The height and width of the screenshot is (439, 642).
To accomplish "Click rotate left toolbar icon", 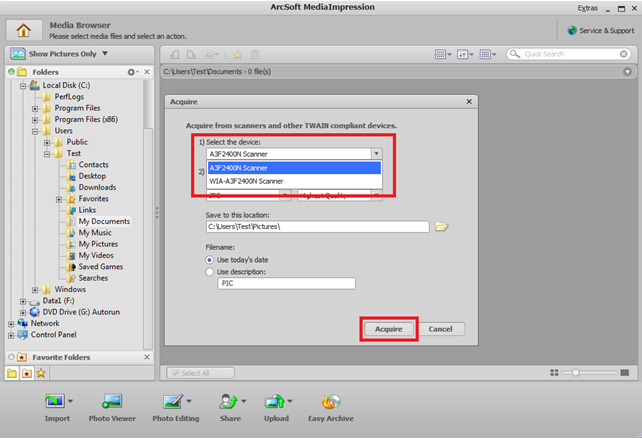I will (x=175, y=54).
